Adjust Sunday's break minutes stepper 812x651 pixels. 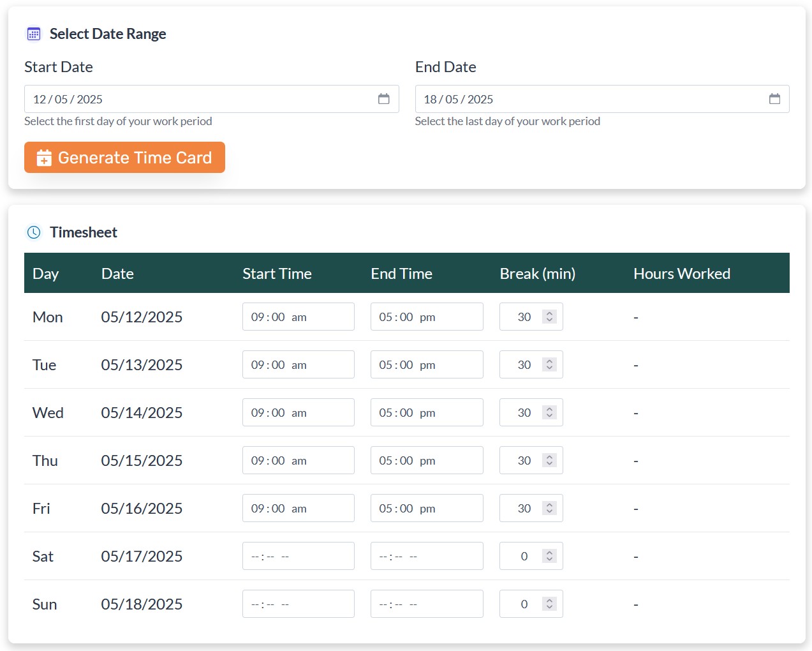click(549, 604)
